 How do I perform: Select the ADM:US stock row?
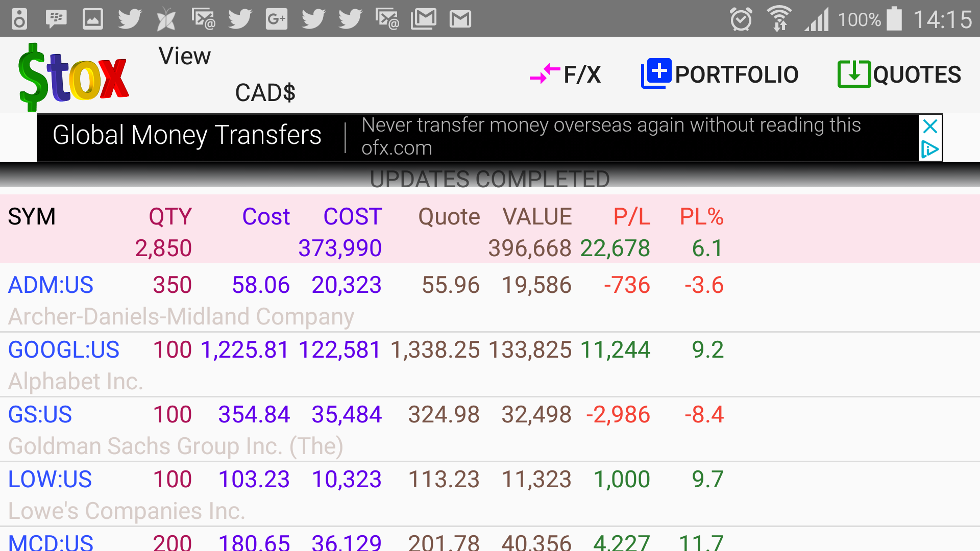pos(51,285)
